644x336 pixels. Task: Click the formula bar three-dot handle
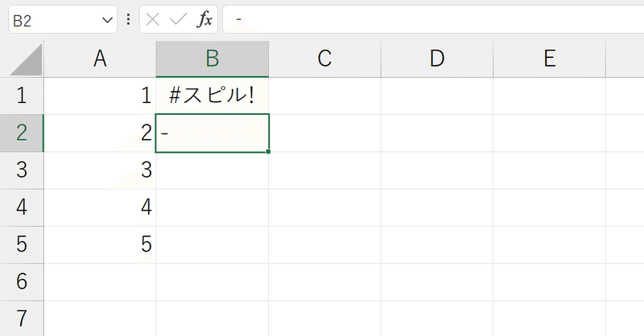[129, 19]
